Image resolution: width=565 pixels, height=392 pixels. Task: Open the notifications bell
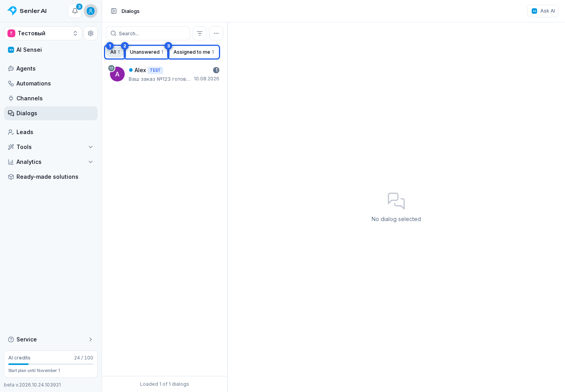click(x=75, y=11)
